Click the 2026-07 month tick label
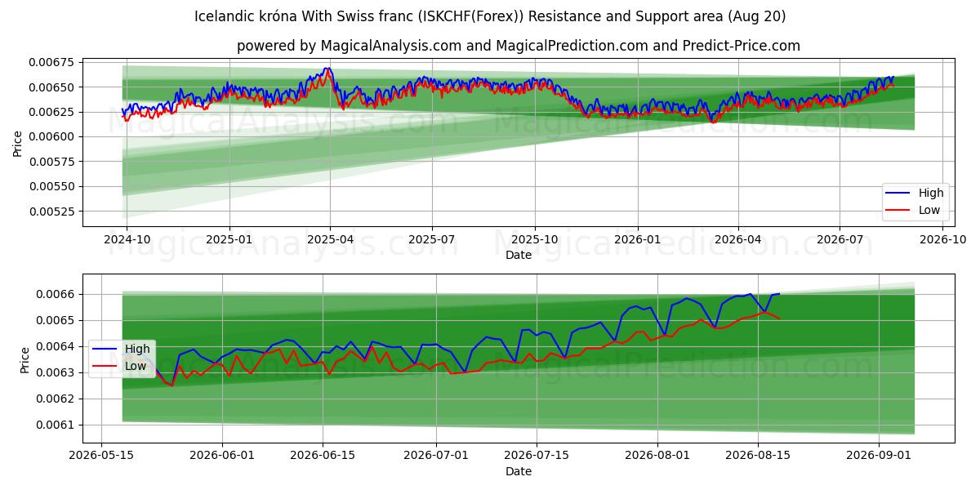 (x=840, y=240)
